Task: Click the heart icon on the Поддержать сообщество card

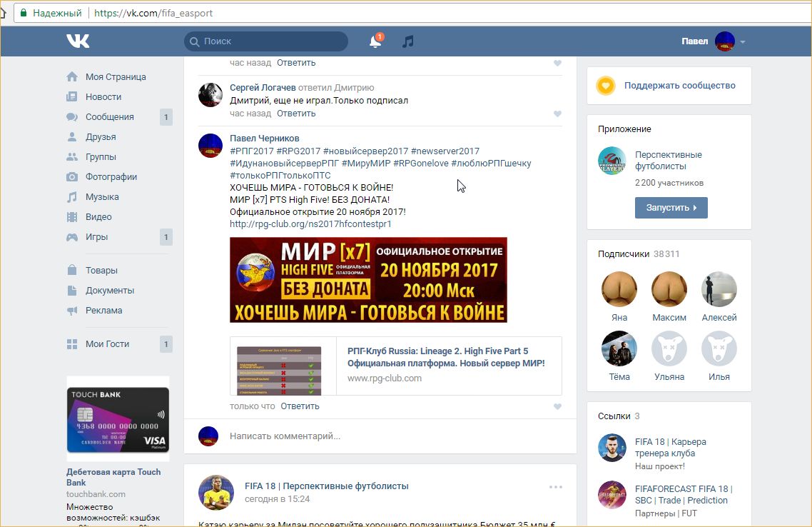Action: click(606, 86)
